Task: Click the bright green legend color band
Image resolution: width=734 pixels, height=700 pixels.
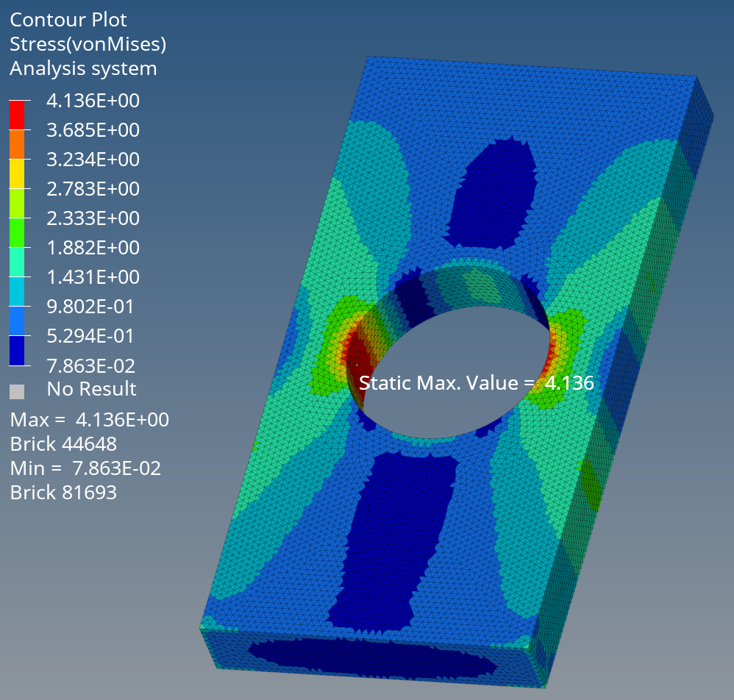Action: tap(17, 232)
